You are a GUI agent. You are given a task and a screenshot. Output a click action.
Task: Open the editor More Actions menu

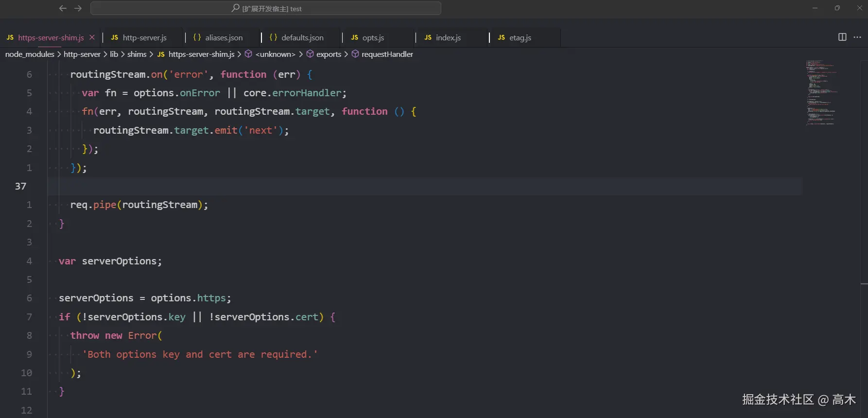click(x=857, y=37)
